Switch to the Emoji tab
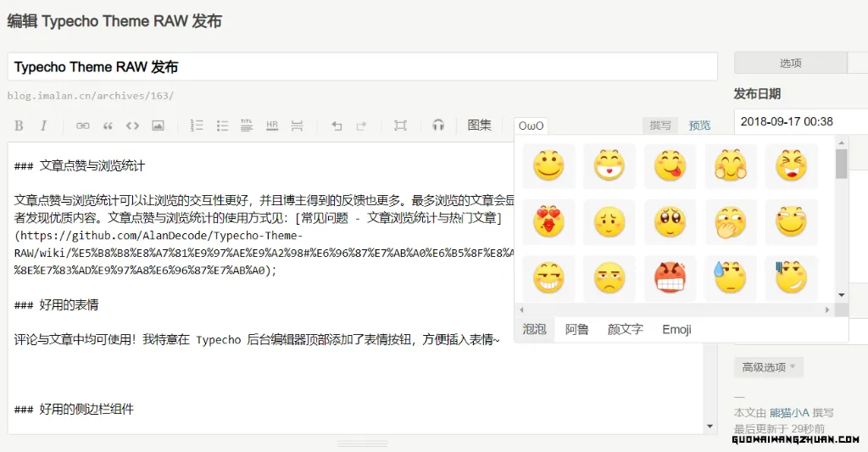Image resolution: width=868 pixels, height=452 pixels. (676, 330)
